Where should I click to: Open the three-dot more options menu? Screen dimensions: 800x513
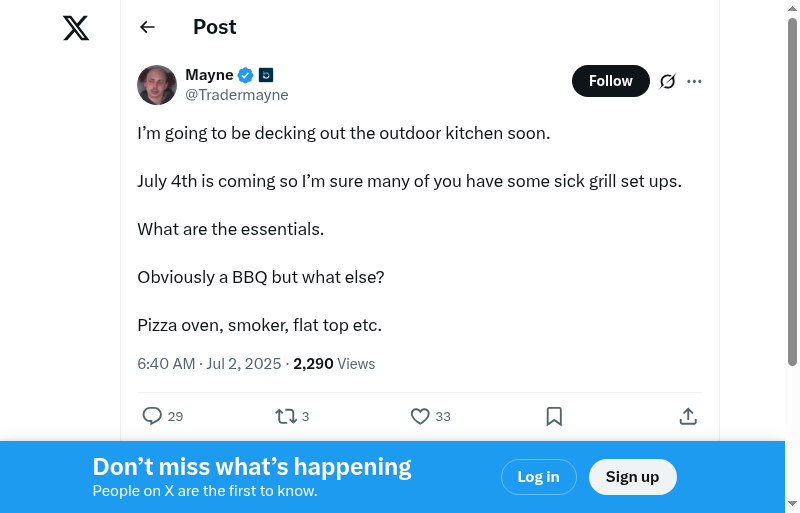pos(695,82)
